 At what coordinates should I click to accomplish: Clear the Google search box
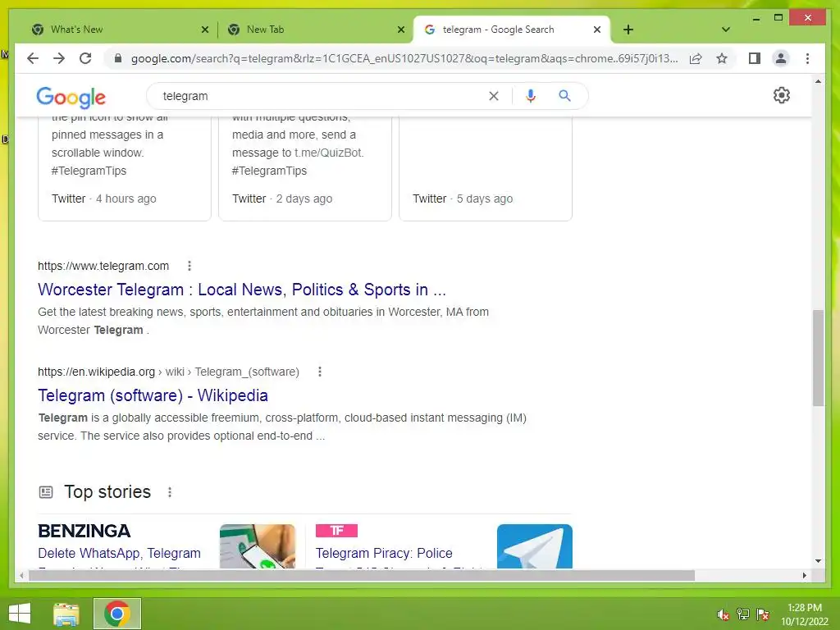(x=493, y=96)
